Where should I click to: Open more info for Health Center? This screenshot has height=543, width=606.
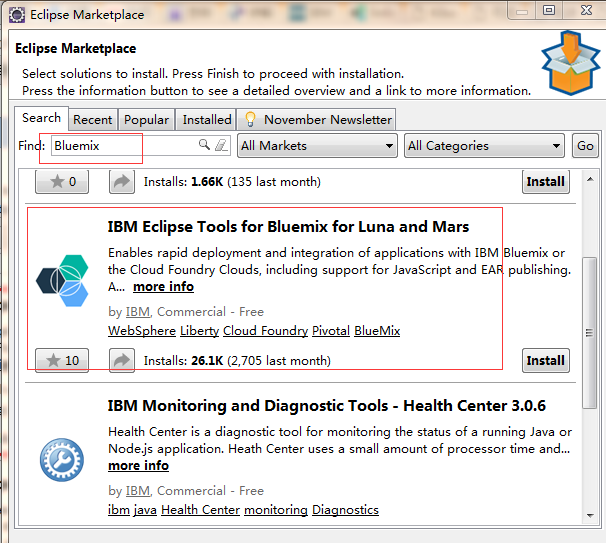point(138,466)
